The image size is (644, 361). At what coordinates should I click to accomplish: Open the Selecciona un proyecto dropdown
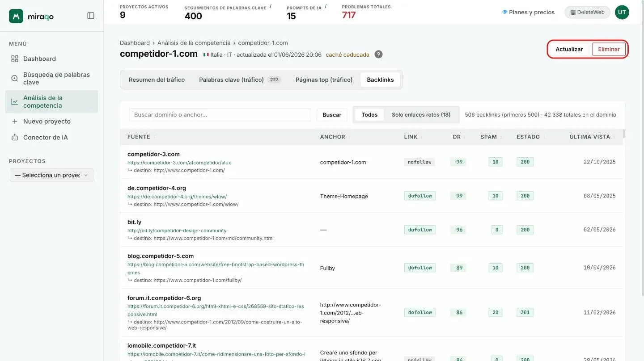coord(51,175)
